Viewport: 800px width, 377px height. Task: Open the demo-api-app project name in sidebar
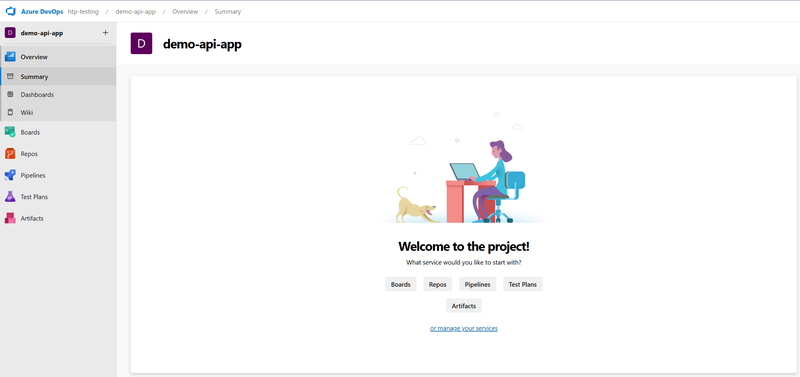tap(42, 33)
